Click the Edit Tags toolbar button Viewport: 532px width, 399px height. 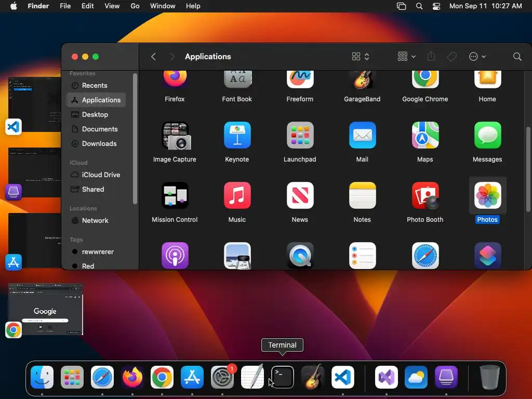pyautogui.click(x=451, y=57)
